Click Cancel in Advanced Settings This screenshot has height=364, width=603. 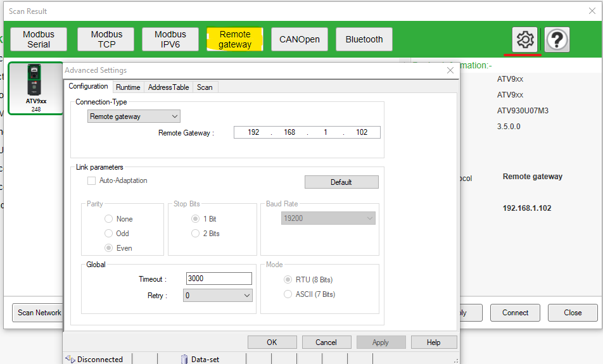click(x=326, y=342)
